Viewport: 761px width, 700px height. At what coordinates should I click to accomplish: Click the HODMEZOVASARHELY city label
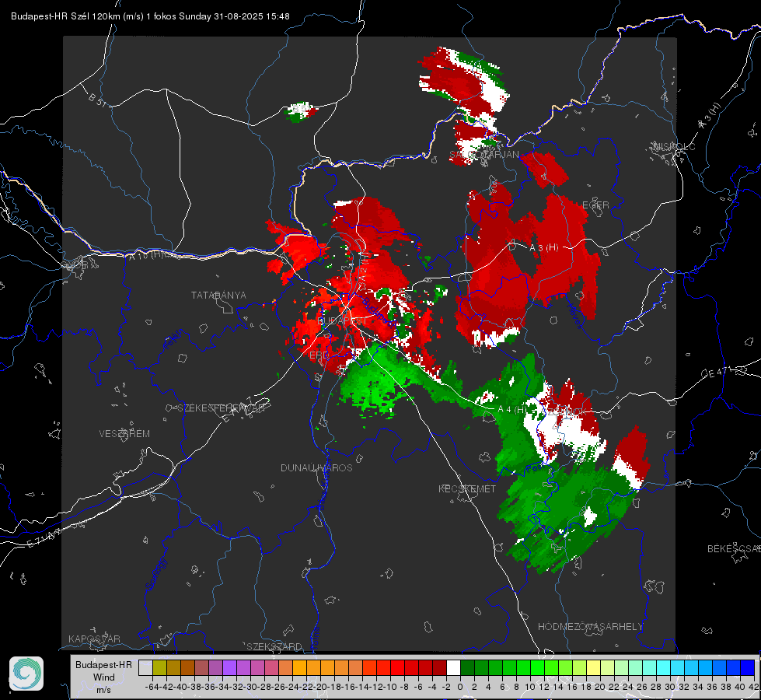pyautogui.click(x=590, y=627)
